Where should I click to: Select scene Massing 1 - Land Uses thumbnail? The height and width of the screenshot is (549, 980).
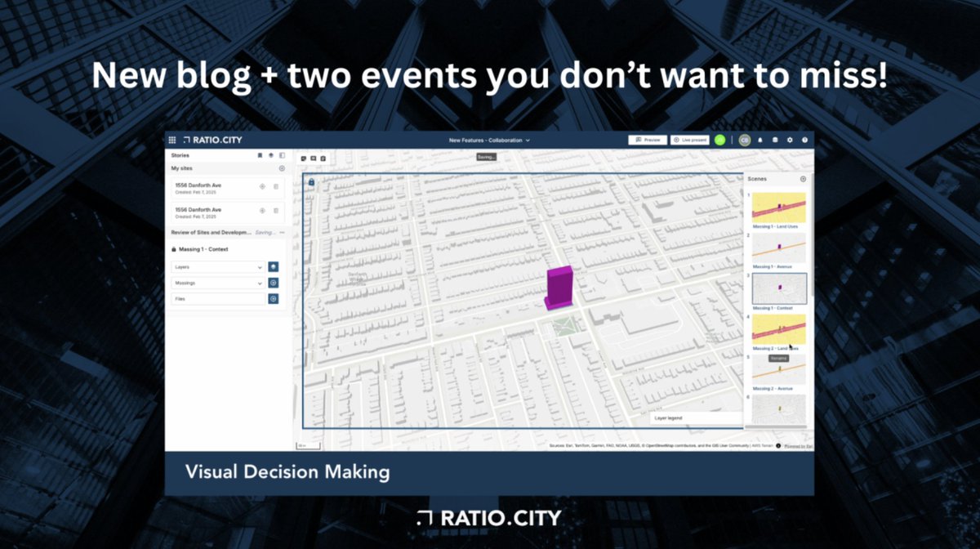[x=779, y=208]
